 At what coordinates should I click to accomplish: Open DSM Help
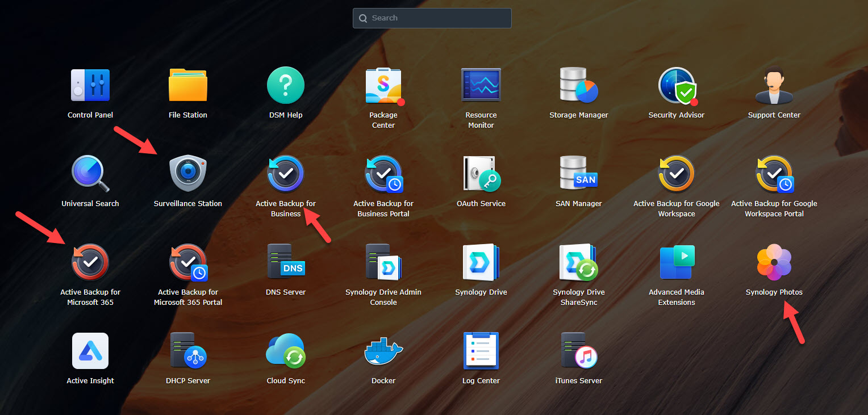click(286, 85)
